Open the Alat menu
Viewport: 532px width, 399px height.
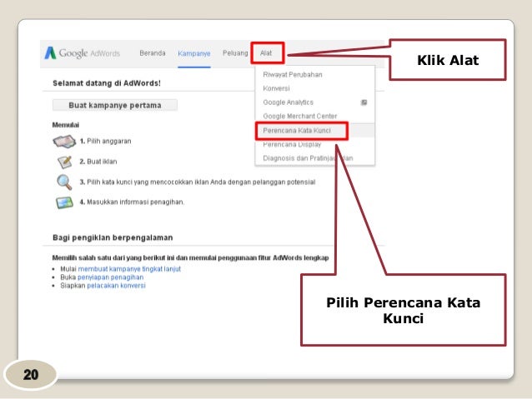click(x=266, y=53)
